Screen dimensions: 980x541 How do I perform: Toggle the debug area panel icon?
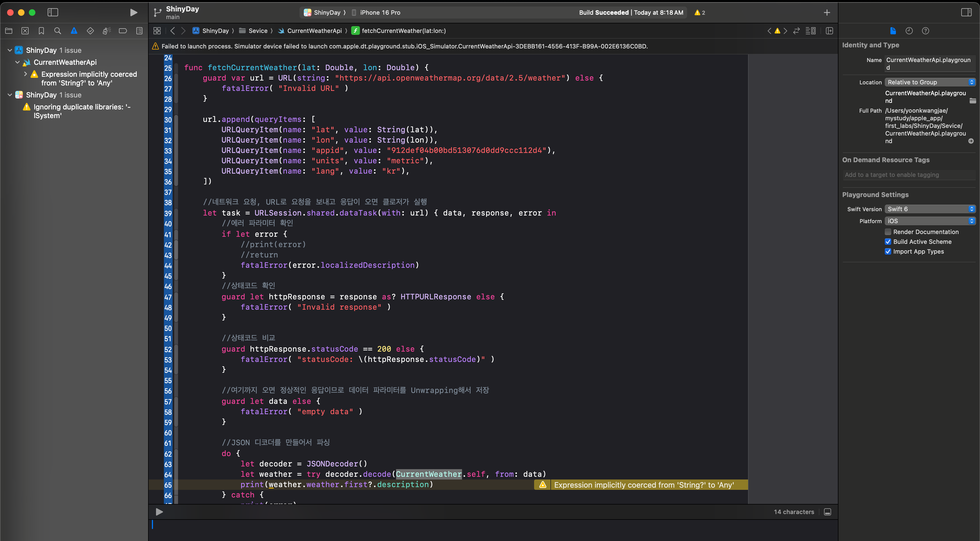[828, 512]
